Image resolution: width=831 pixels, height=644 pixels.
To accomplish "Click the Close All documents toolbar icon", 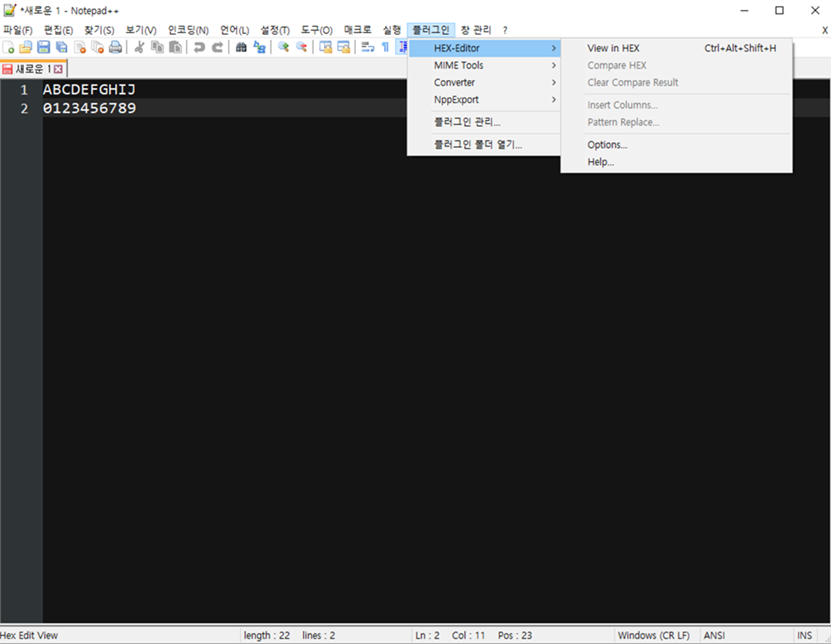I will coord(98,47).
